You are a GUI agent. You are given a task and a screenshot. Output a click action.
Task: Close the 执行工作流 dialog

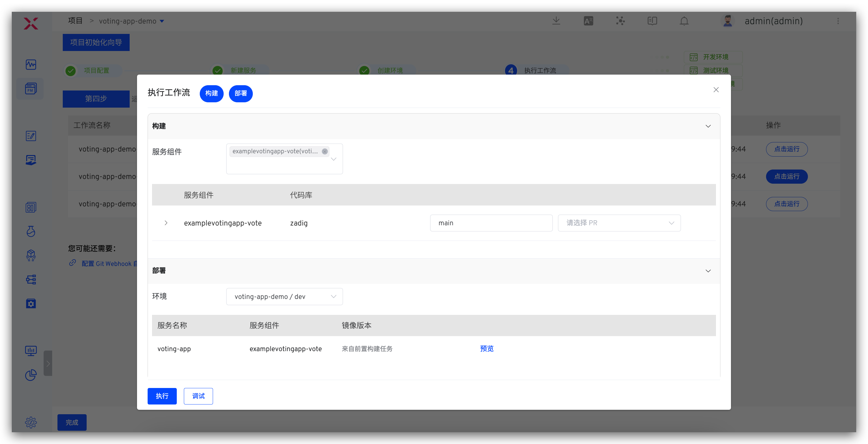716,90
